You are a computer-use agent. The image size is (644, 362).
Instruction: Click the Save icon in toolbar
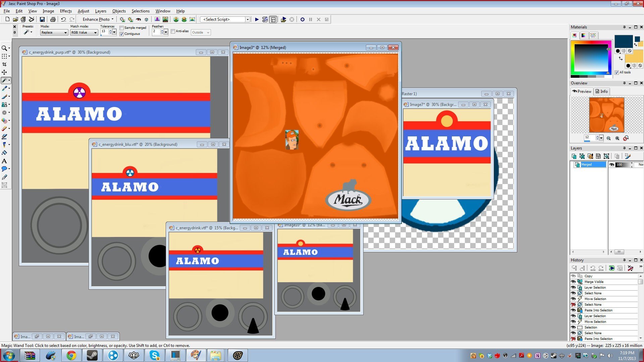pyautogui.click(x=42, y=19)
